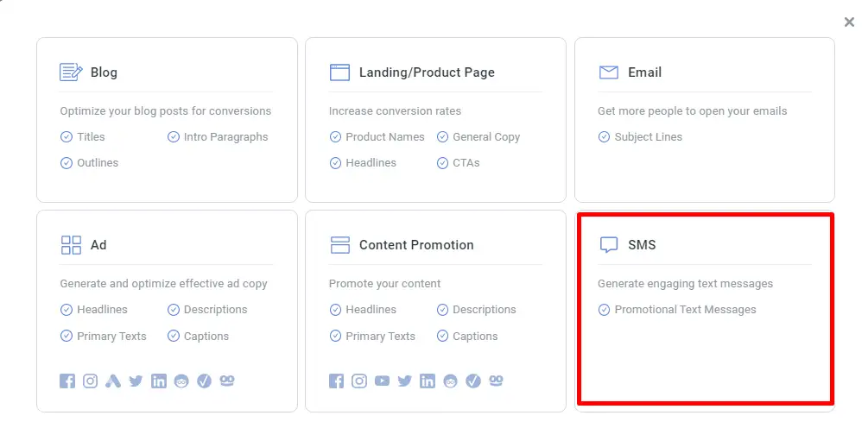
Task: Click the SMS speech bubble icon
Action: pyautogui.click(x=609, y=244)
